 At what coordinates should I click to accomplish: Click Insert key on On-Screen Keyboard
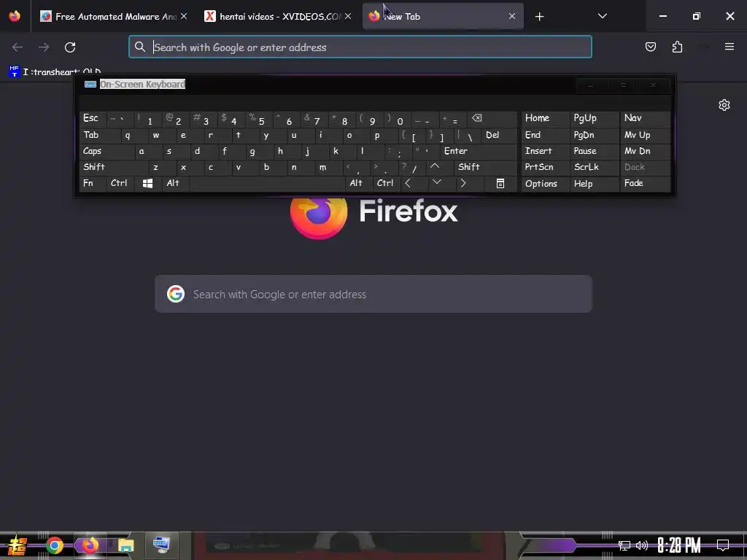click(544, 152)
